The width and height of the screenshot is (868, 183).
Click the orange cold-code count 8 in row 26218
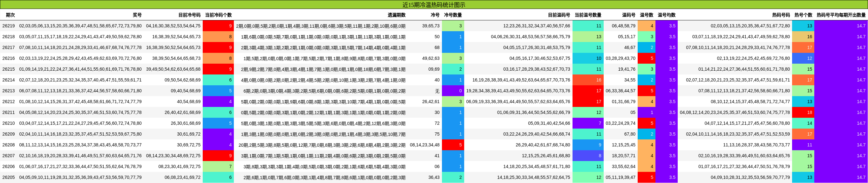pos(218,37)
